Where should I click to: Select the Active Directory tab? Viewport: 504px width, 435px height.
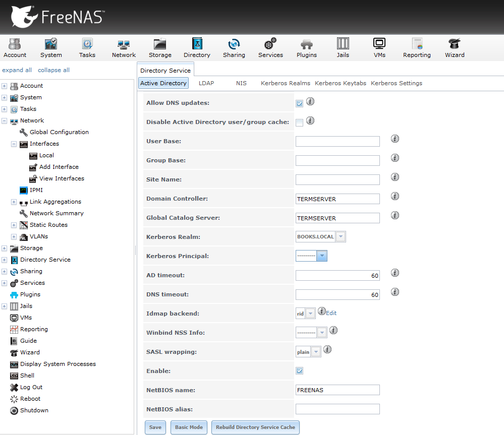pyautogui.click(x=163, y=83)
